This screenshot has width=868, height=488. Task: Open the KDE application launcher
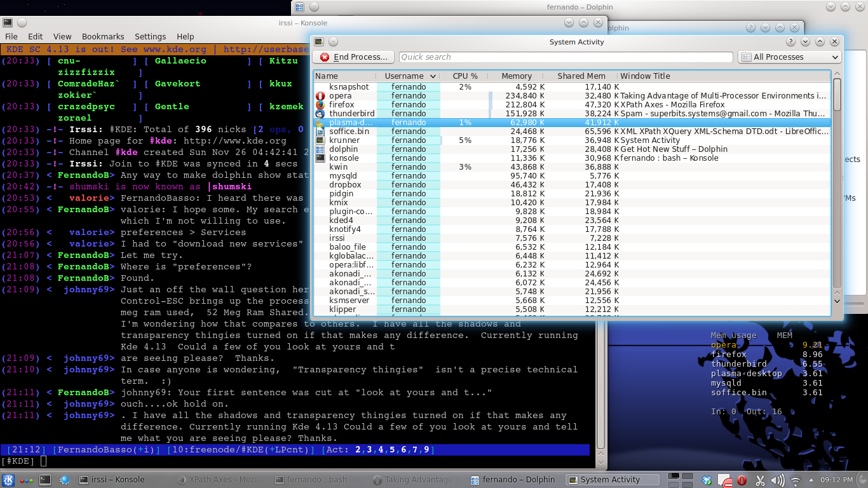(9, 480)
